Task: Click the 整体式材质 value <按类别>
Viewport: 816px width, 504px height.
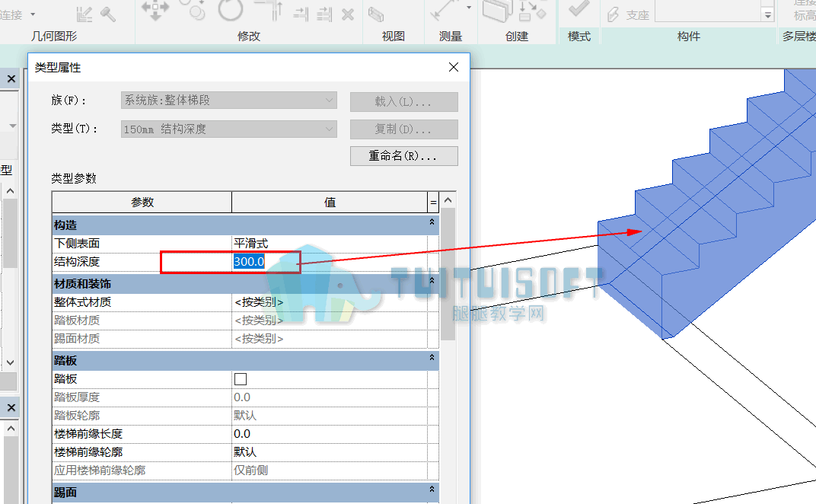Action: pos(330,302)
